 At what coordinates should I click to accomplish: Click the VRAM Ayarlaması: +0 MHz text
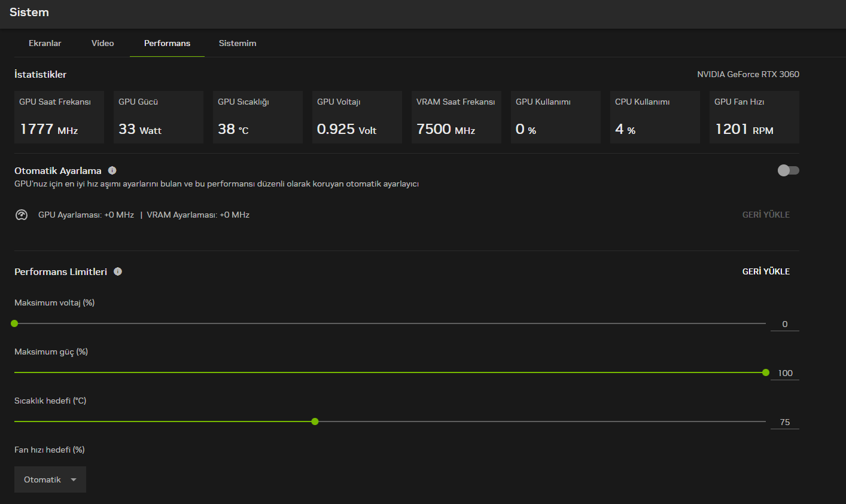(198, 215)
